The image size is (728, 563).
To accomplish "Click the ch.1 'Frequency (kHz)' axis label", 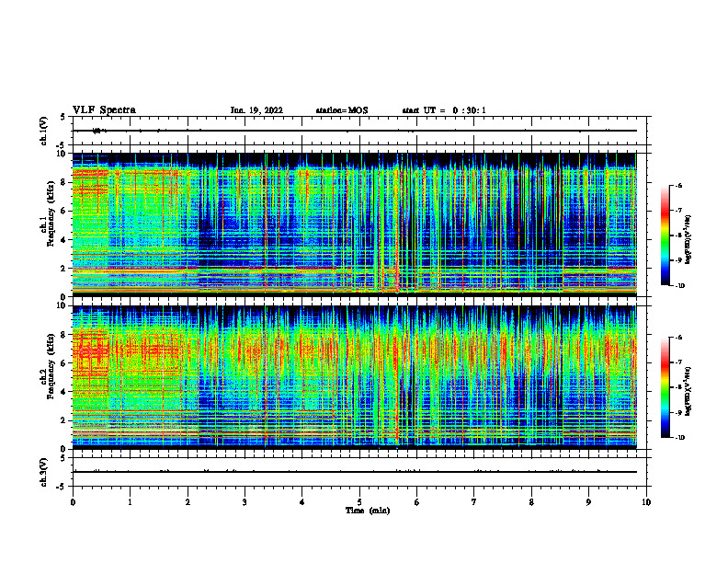I will pyautogui.click(x=51, y=213).
